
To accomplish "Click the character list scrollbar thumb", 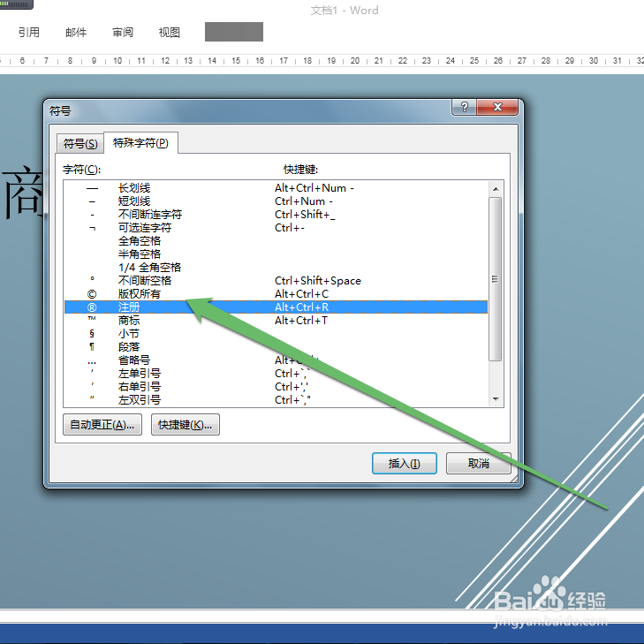I will (496, 279).
